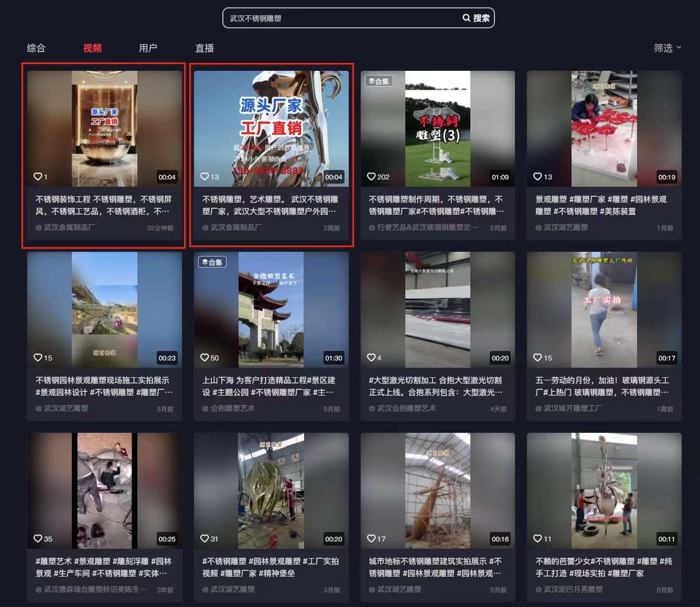Screen dimensions: 700x607
Task: Click 合集 badge on 不锈钢雕塑(3) video
Action: (379, 81)
